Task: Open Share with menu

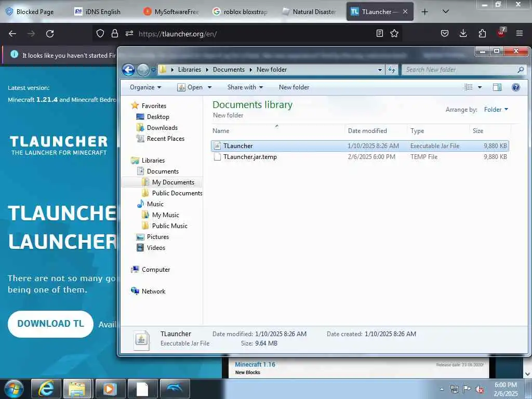Action: [245, 87]
